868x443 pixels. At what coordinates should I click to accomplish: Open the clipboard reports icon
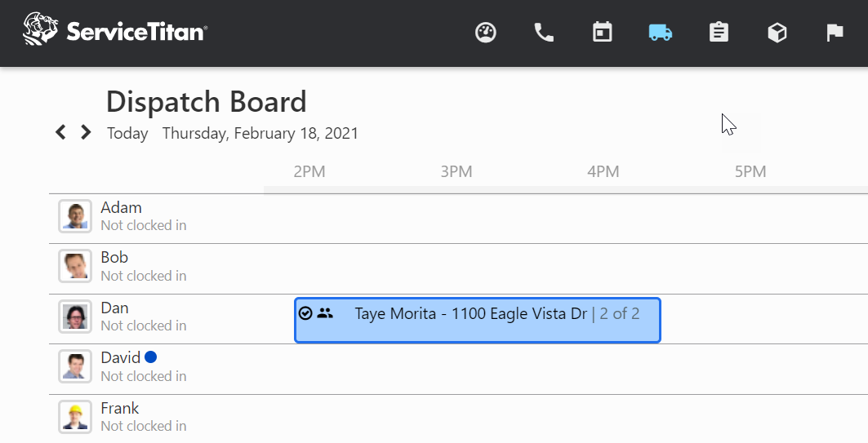[x=719, y=33]
